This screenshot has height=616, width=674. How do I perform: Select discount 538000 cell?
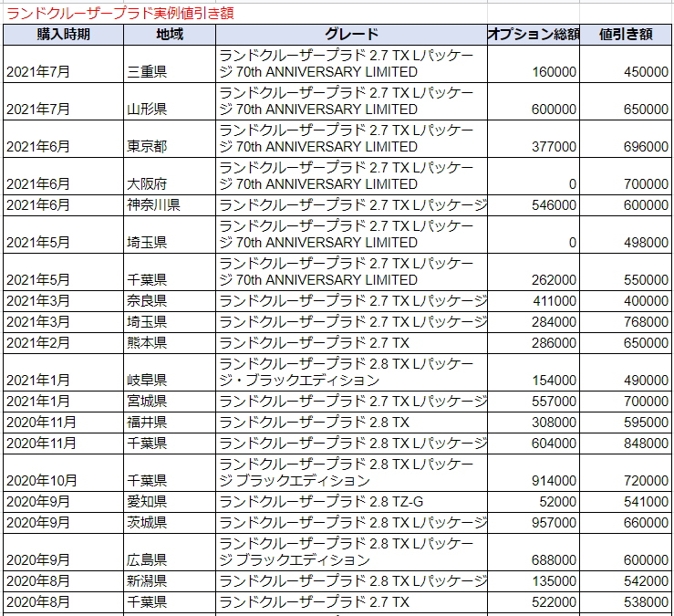pos(626,602)
